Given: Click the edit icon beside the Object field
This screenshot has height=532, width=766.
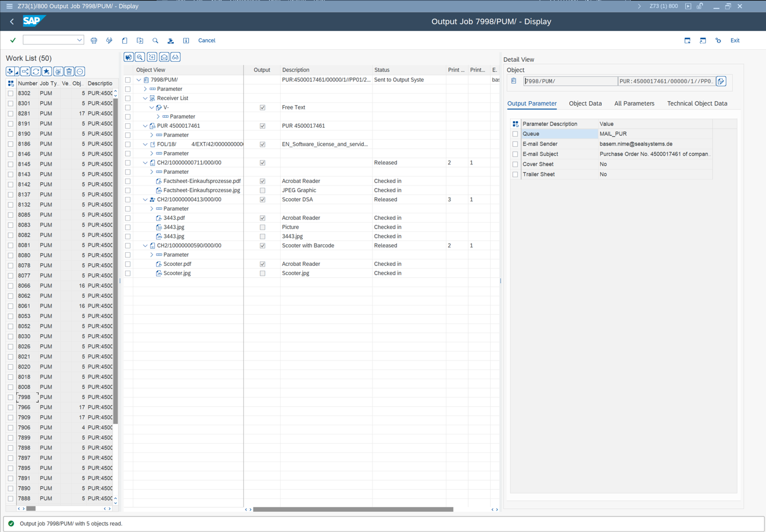Looking at the screenshot, I should (x=721, y=81).
